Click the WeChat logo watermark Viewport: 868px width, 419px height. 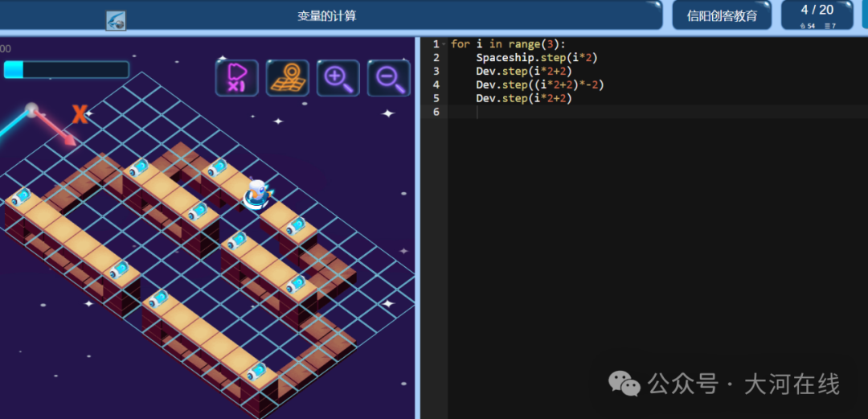624,384
